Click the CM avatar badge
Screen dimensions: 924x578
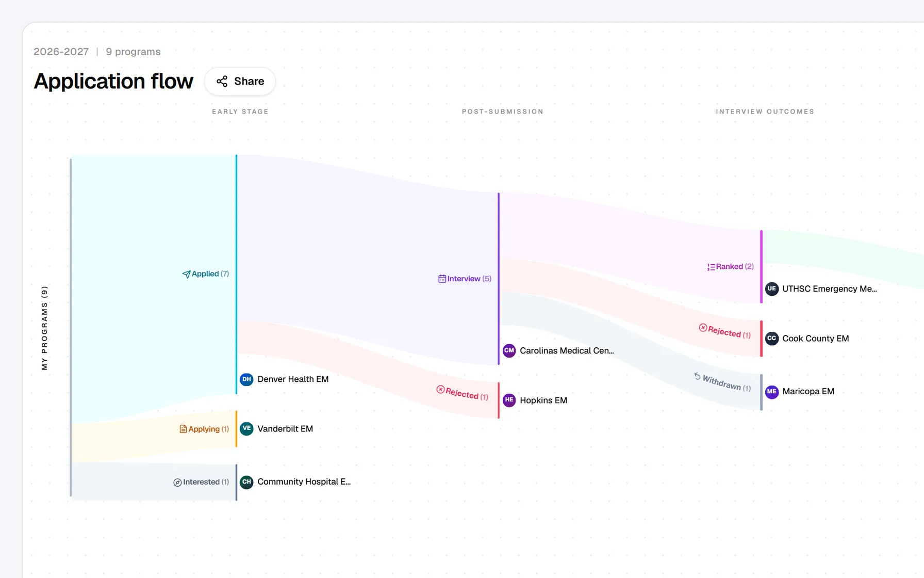click(x=509, y=351)
